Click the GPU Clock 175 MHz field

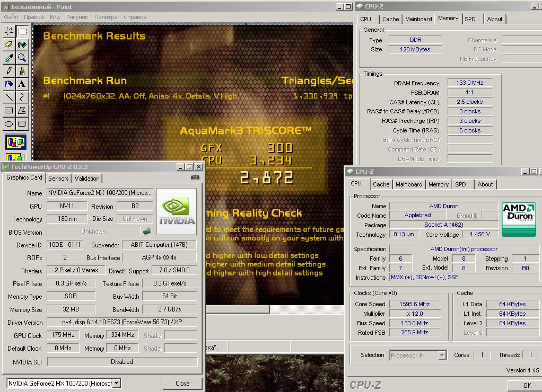(x=63, y=335)
